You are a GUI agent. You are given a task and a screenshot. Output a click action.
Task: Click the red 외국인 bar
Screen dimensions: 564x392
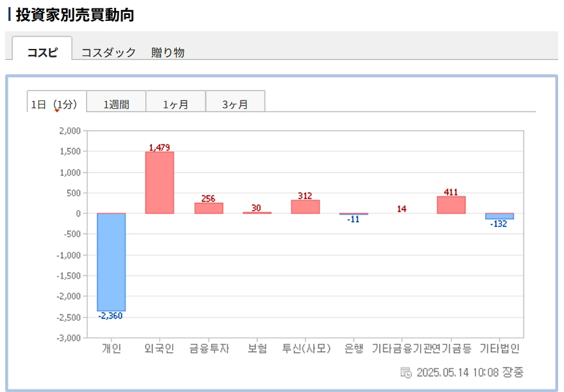click(159, 183)
